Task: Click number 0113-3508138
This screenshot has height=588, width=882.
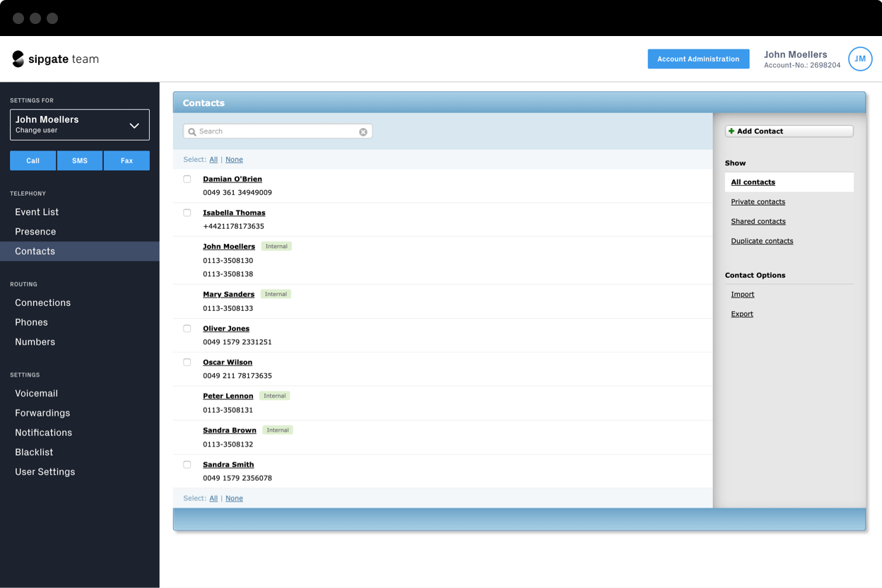Action: pos(228,274)
